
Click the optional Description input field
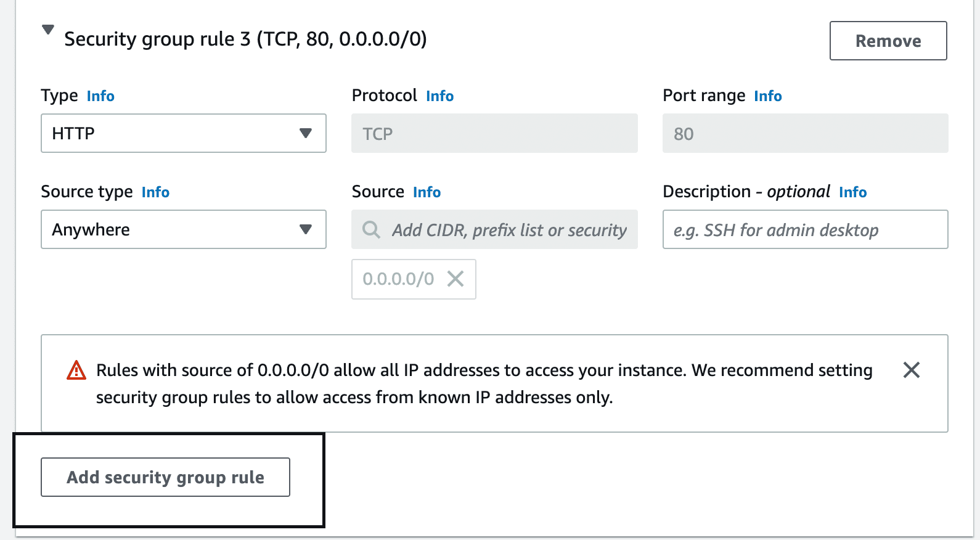click(804, 229)
